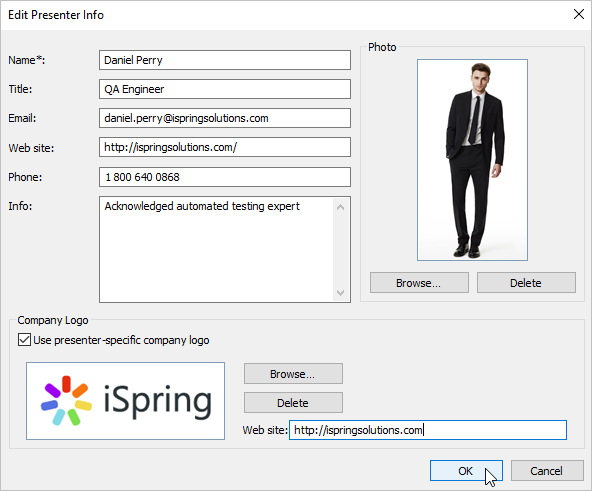
Task: Click the company logo Web site field
Action: click(428, 430)
